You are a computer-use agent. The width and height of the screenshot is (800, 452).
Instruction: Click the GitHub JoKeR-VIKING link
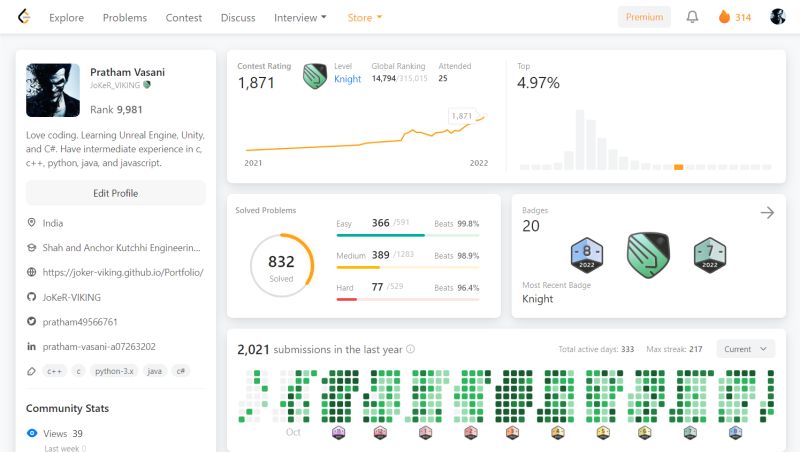pos(71,297)
